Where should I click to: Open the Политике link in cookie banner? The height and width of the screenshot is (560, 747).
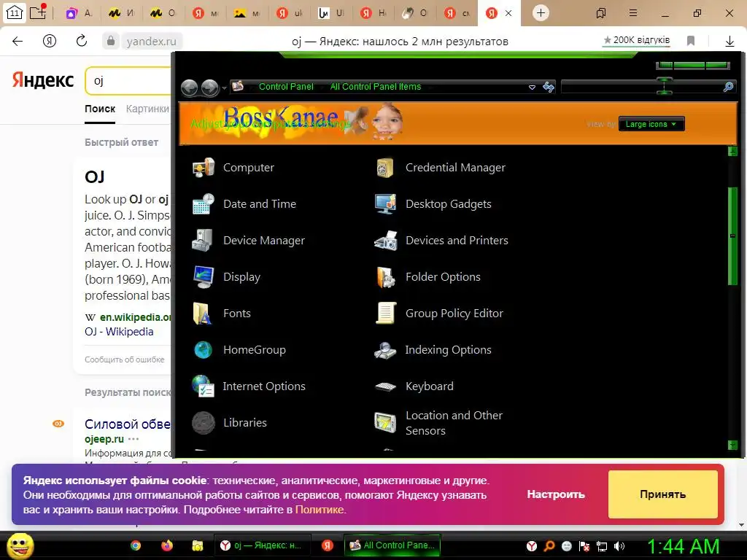click(320, 510)
